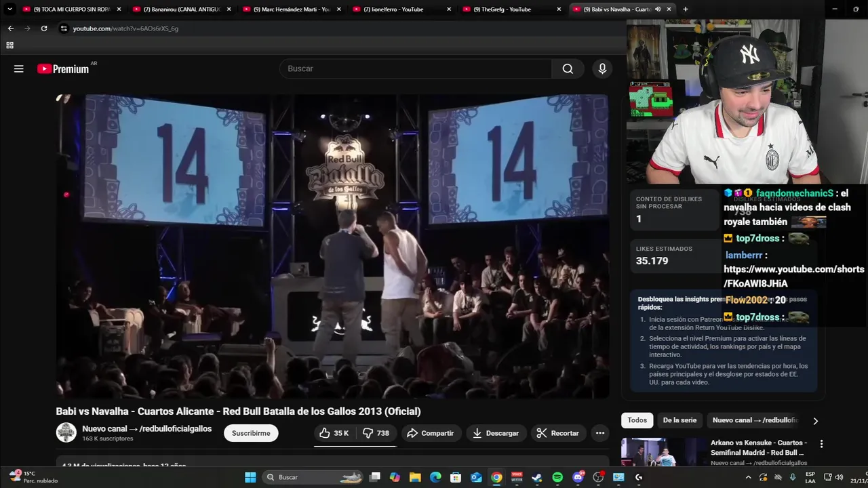Screen dimensions: 868x488
Task: Open Outlook from the taskbar
Action: pos(476,477)
